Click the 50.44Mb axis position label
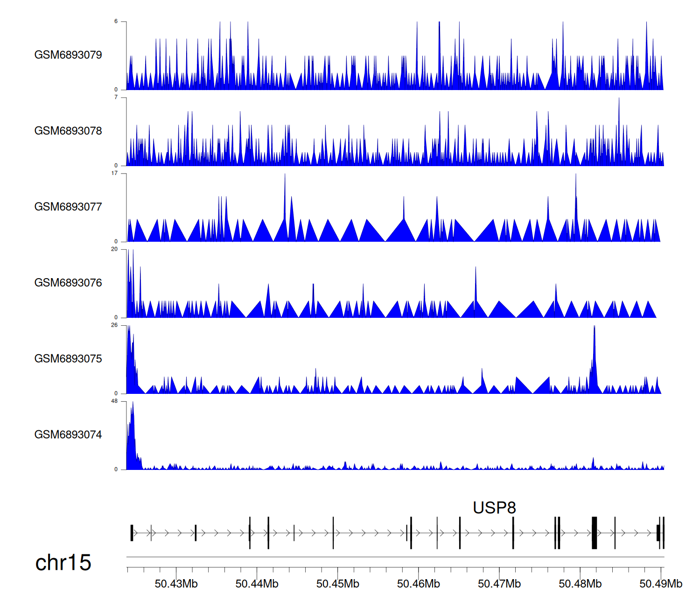This screenshot has height=616, width=700. coord(257,584)
